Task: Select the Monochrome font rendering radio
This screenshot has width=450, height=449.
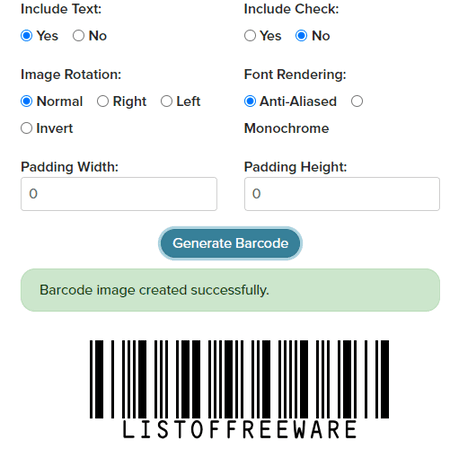Action: click(357, 101)
